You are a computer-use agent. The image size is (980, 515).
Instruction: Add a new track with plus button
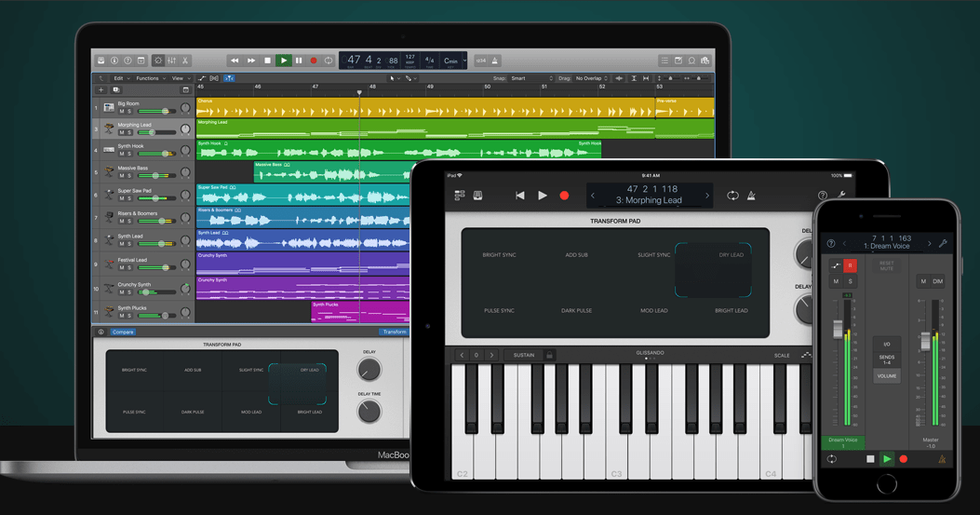[101, 90]
